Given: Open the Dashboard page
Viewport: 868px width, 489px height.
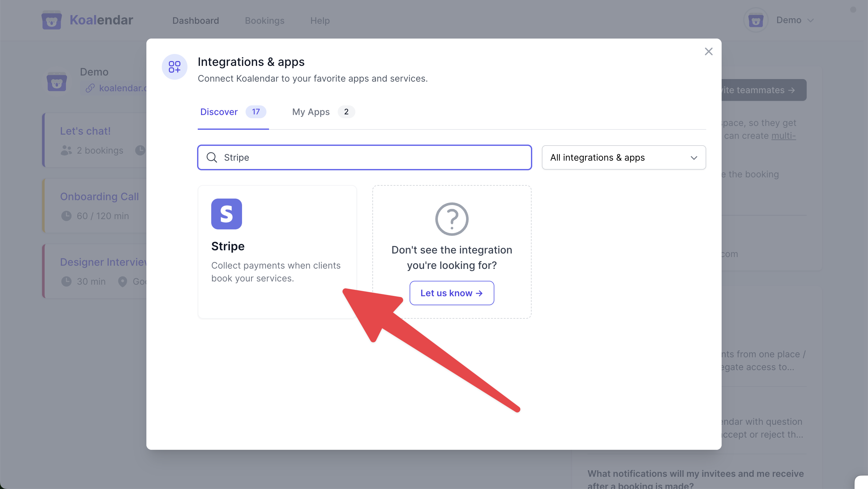Looking at the screenshot, I should pos(196,21).
